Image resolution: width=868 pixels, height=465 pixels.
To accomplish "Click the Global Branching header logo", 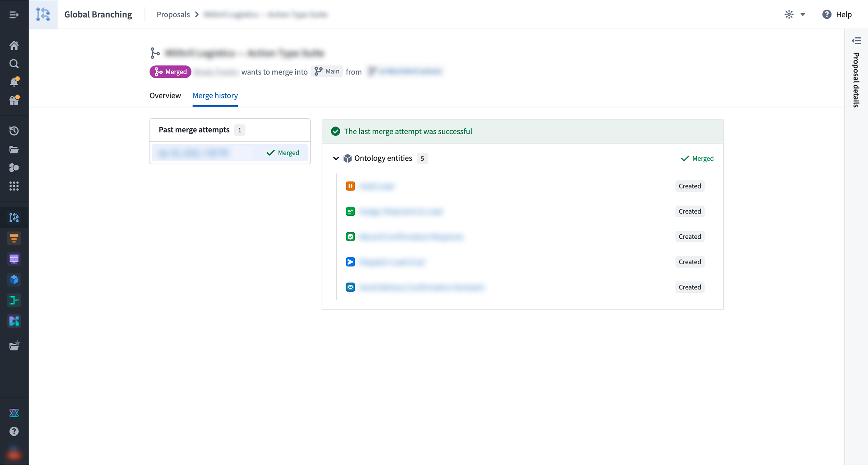I will [43, 14].
